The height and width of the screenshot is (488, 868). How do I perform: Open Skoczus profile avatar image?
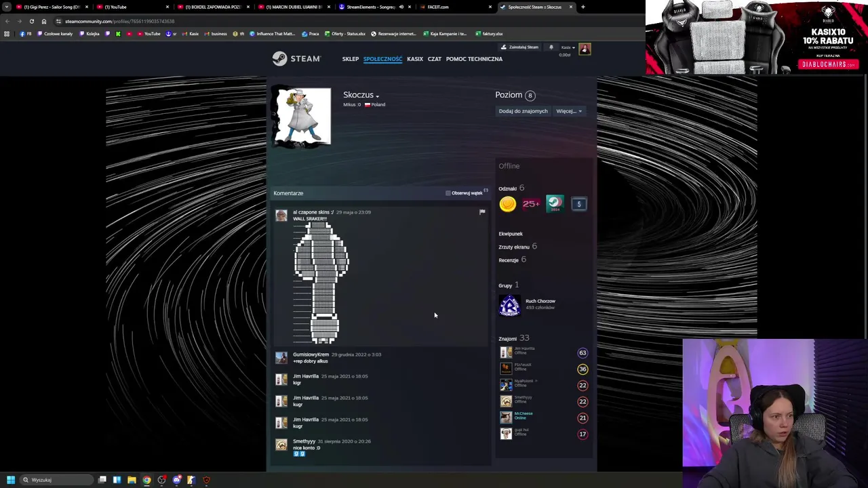[x=302, y=116]
